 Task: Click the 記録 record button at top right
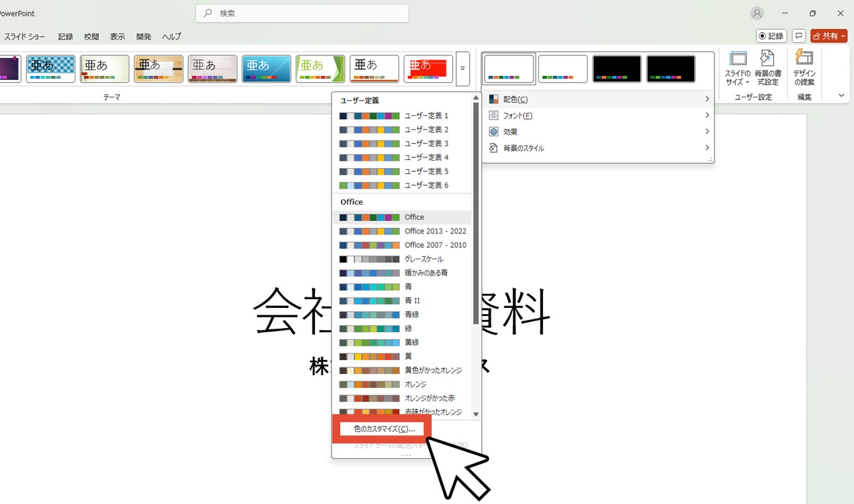771,36
